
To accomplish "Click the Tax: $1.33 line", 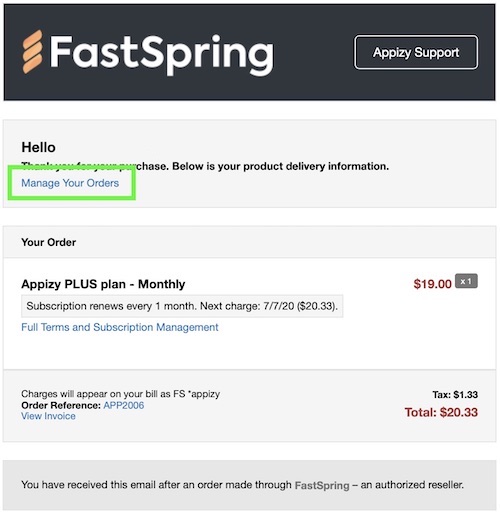I will (455, 395).
